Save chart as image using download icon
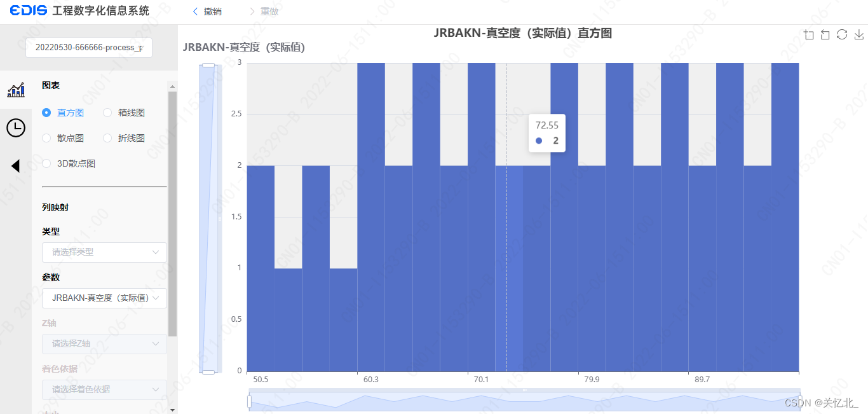868x414 pixels. (x=858, y=34)
